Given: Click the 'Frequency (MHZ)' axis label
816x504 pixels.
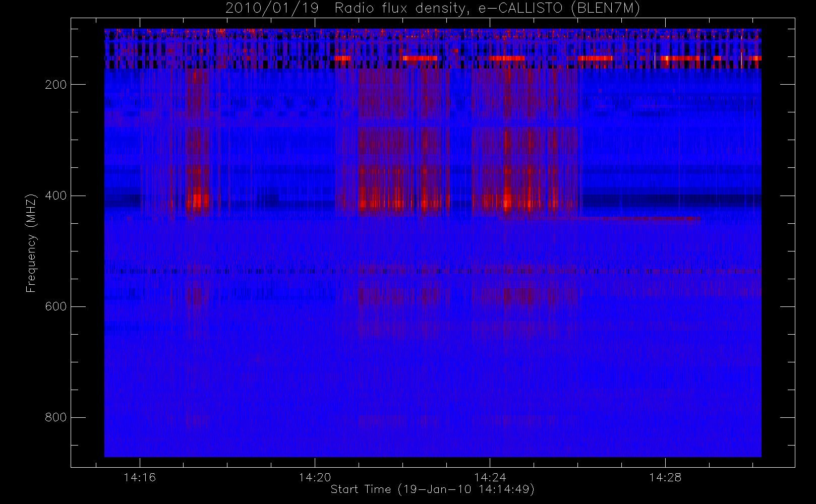Looking at the screenshot, I should point(31,243).
